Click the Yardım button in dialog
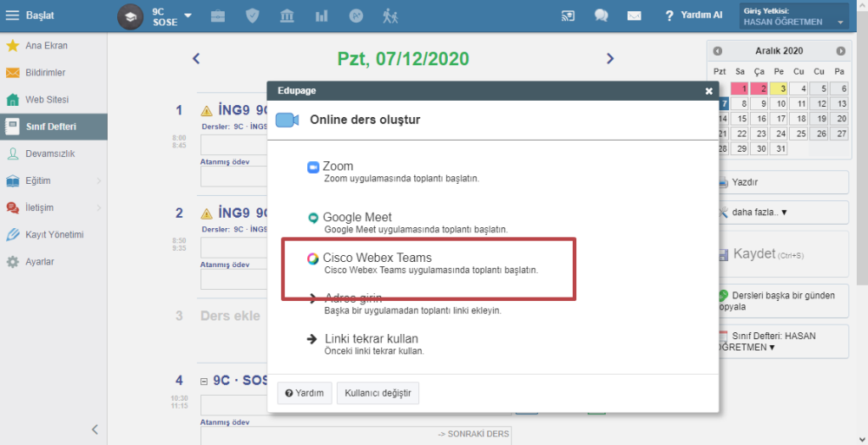This screenshot has height=445, width=868. point(305,393)
